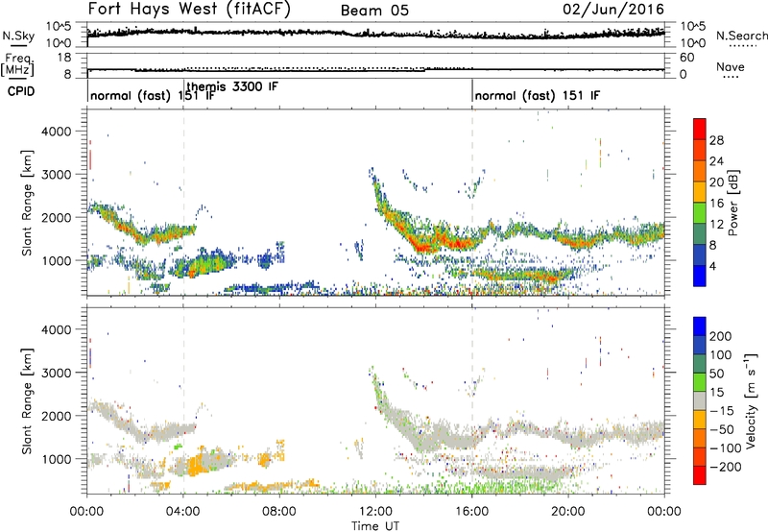
Task: Click the '3000' range tick on the velocity panel
Action: tap(56, 373)
